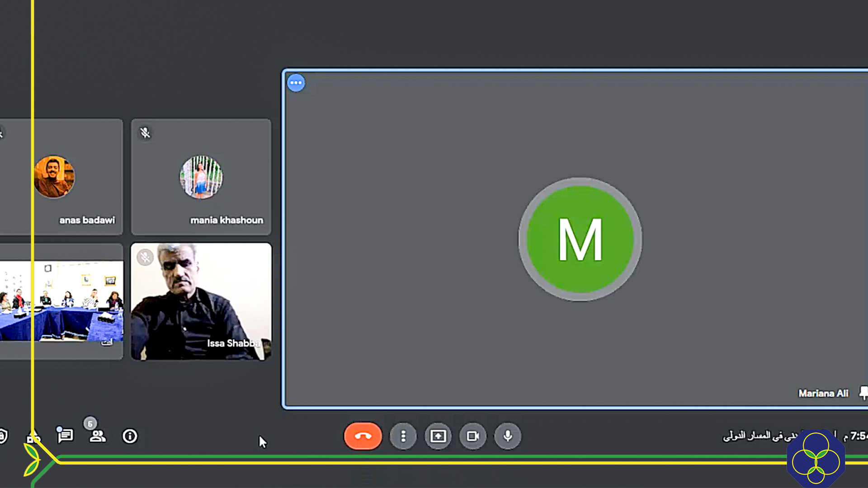Screen dimensions: 868x488
Task: Select the Issa Shabba video tile
Action: coord(201,301)
